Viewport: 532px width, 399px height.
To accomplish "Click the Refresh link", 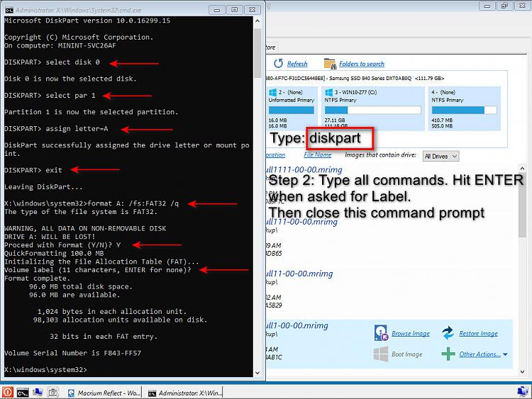I will point(297,64).
